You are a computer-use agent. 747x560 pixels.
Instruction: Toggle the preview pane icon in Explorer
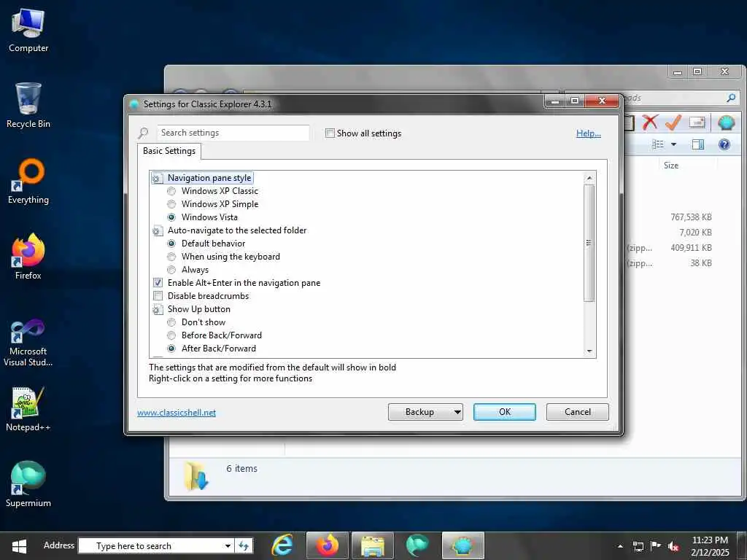tap(698, 144)
